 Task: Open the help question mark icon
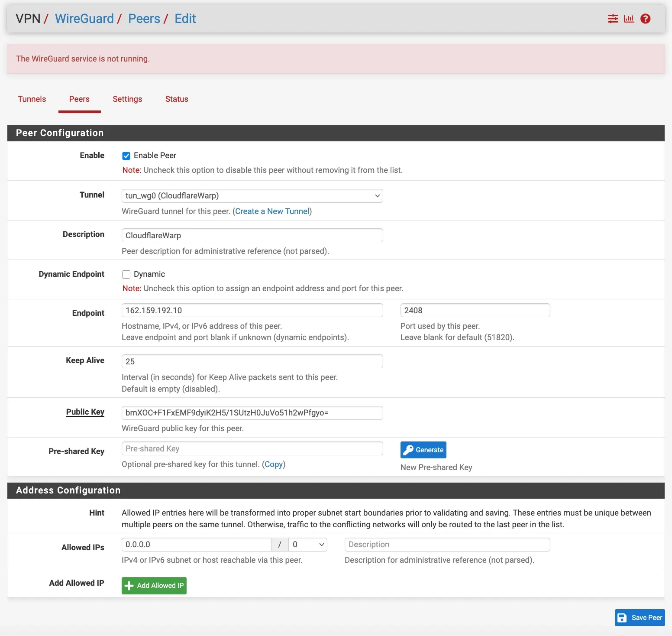click(645, 19)
